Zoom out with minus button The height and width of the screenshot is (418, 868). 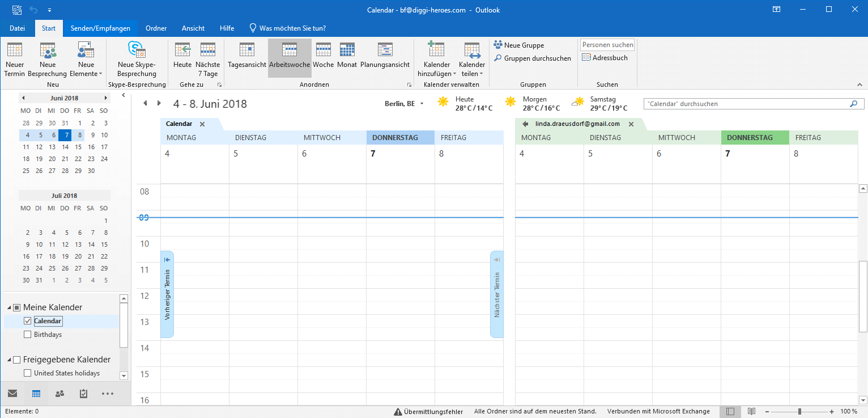tap(767, 412)
